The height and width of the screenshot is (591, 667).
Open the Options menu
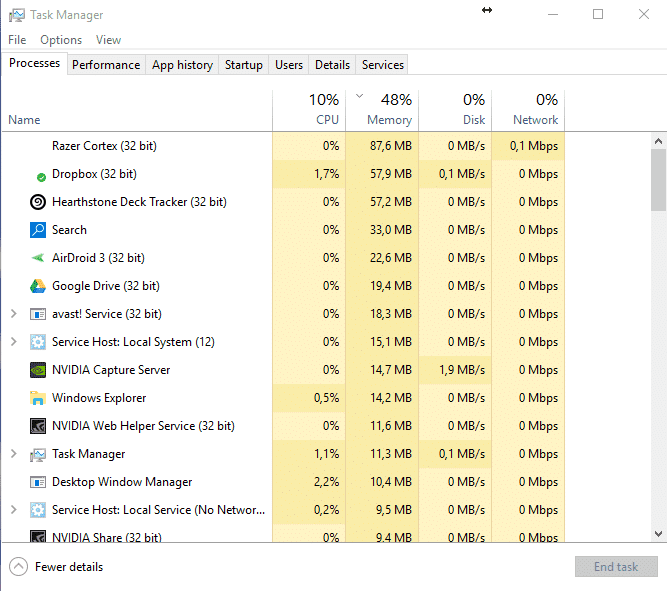pyautogui.click(x=61, y=40)
